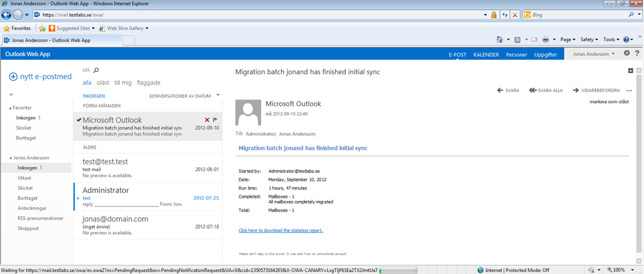This screenshot has height=274, width=644.
Task: Click SVARA to reply
Action: (x=508, y=90)
